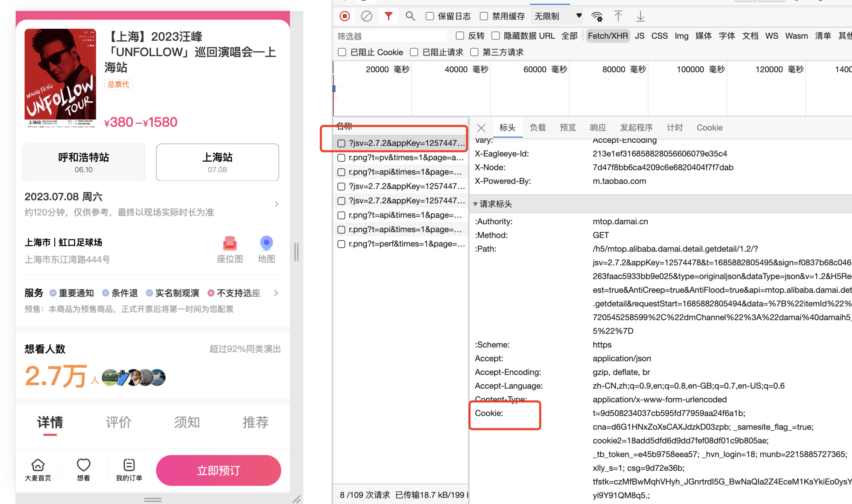Click the red record network log icon
Image resolution: width=852 pixels, height=504 pixels.
tap(345, 16)
